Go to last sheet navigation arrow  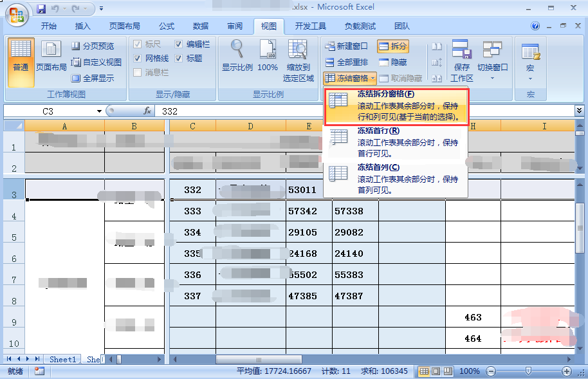pyautogui.click(x=37, y=359)
